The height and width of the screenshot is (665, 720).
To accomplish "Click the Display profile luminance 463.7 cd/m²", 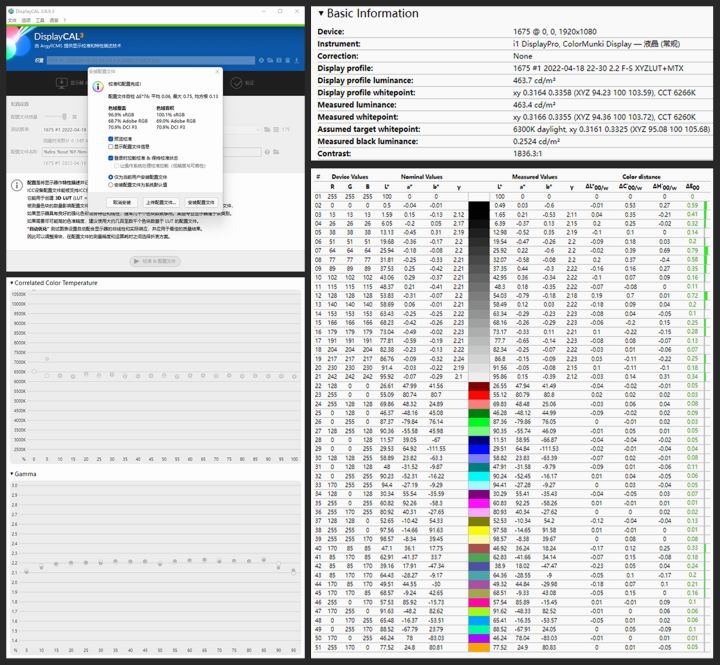I will 534,80.
